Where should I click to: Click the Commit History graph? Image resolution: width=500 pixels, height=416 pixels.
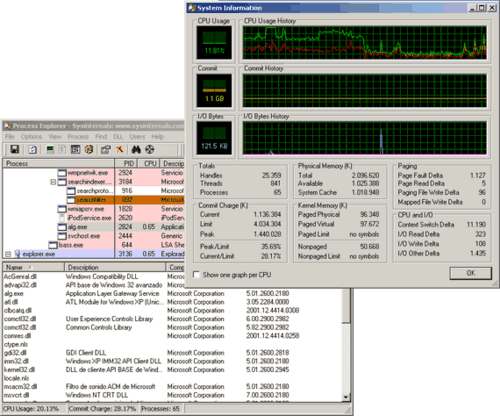pyautogui.click(x=365, y=91)
